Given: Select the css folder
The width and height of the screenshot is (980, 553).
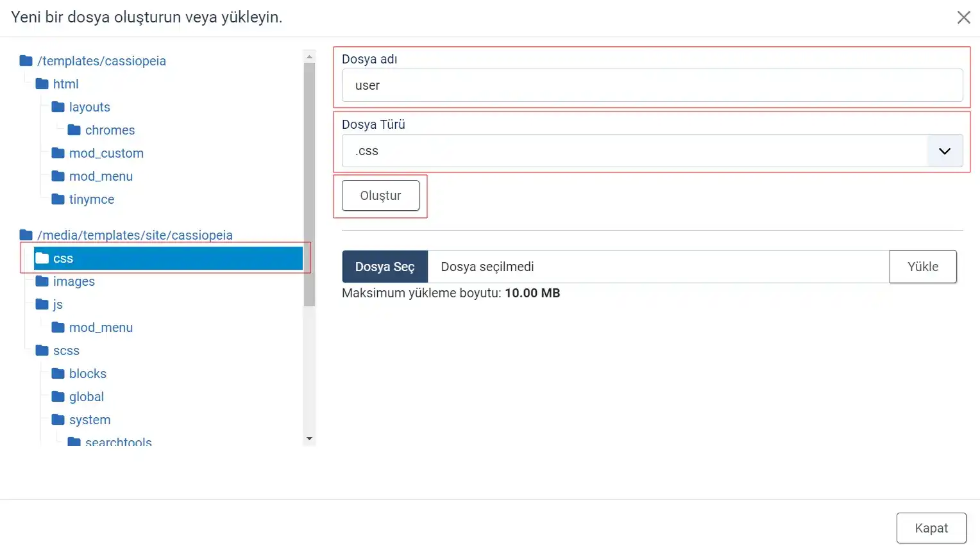Looking at the screenshot, I should pos(63,258).
